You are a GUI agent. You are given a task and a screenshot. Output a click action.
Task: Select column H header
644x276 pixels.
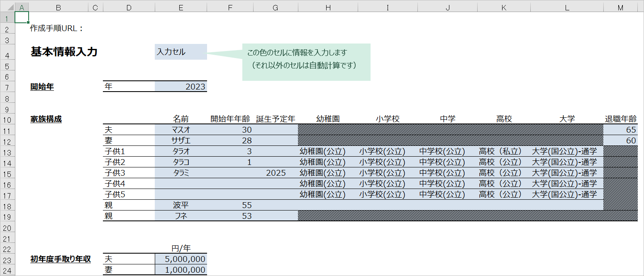pyautogui.click(x=328, y=7)
